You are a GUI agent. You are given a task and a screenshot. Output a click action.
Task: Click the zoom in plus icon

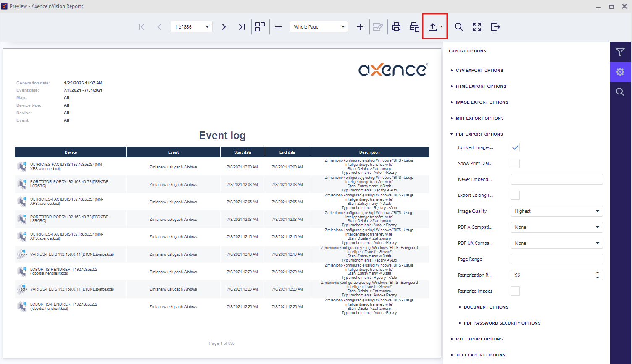360,27
